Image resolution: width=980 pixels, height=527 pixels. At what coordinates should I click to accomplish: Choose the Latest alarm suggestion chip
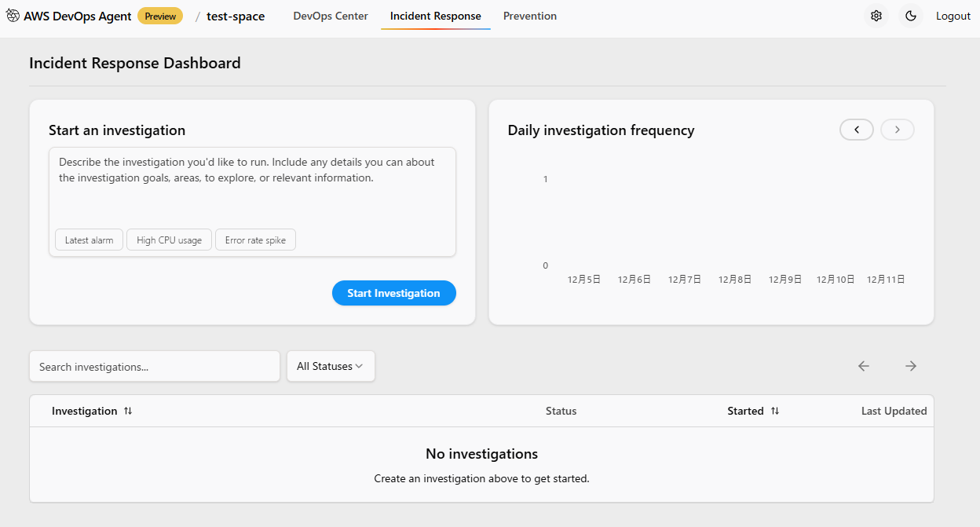[90, 240]
